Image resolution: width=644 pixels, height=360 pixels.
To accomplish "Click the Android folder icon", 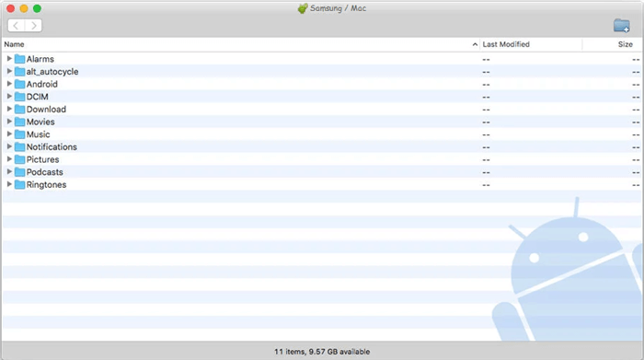I will pyautogui.click(x=19, y=85).
